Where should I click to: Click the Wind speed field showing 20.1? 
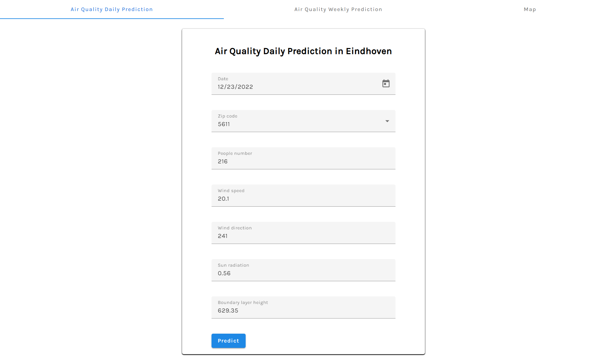click(285, 199)
